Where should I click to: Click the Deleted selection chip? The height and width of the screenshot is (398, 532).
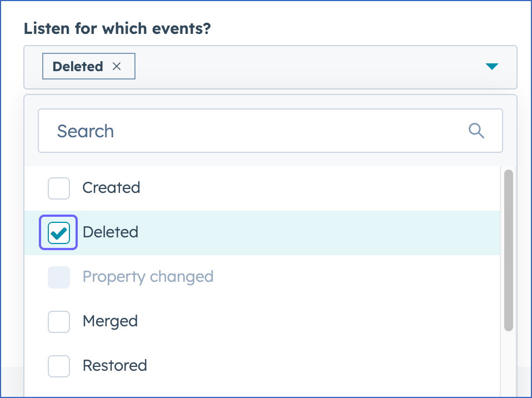pyautogui.click(x=78, y=66)
